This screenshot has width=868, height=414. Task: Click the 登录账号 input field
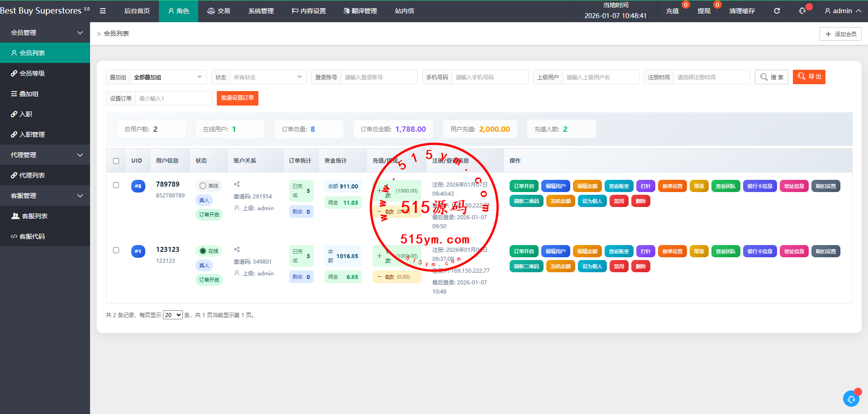point(378,77)
